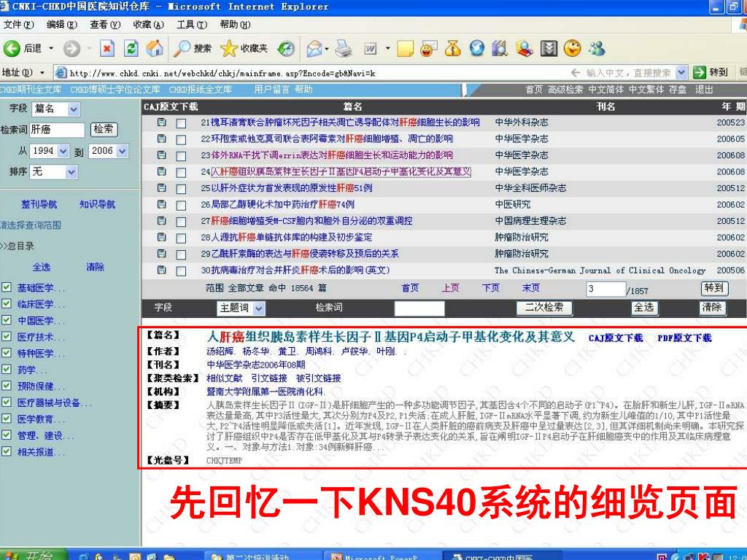Click the yellow smiley face toolbar icon
This screenshot has width=747, height=560.
pyautogui.click(x=572, y=48)
